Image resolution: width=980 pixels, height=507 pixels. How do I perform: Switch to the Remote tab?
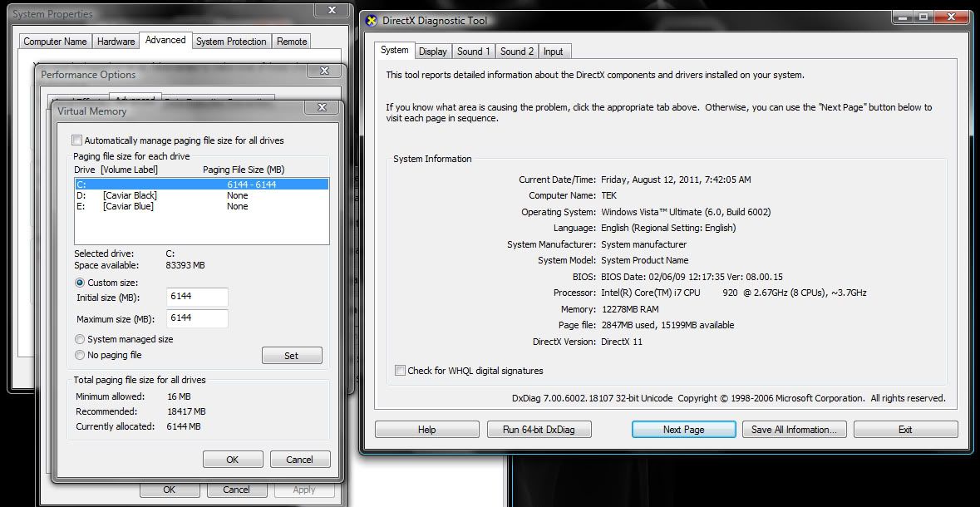pos(292,42)
